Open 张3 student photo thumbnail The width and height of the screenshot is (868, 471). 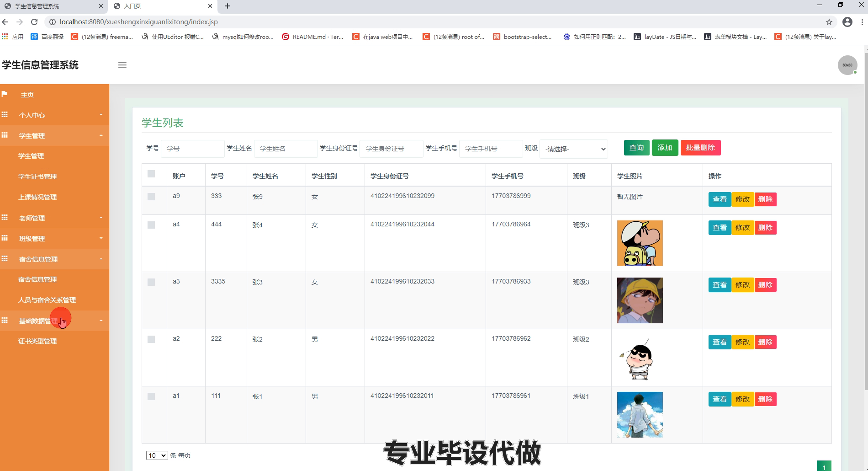(x=640, y=300)
